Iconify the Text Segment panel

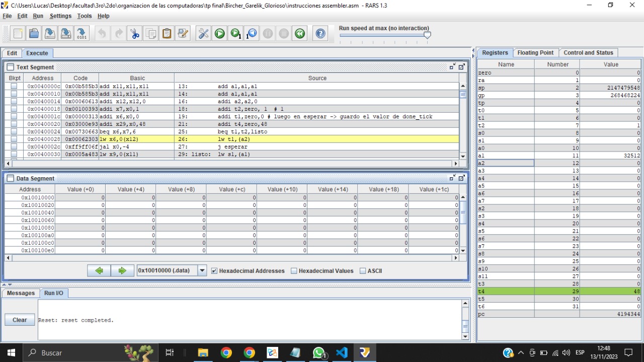pyautogui.click(x=452, y=66)
